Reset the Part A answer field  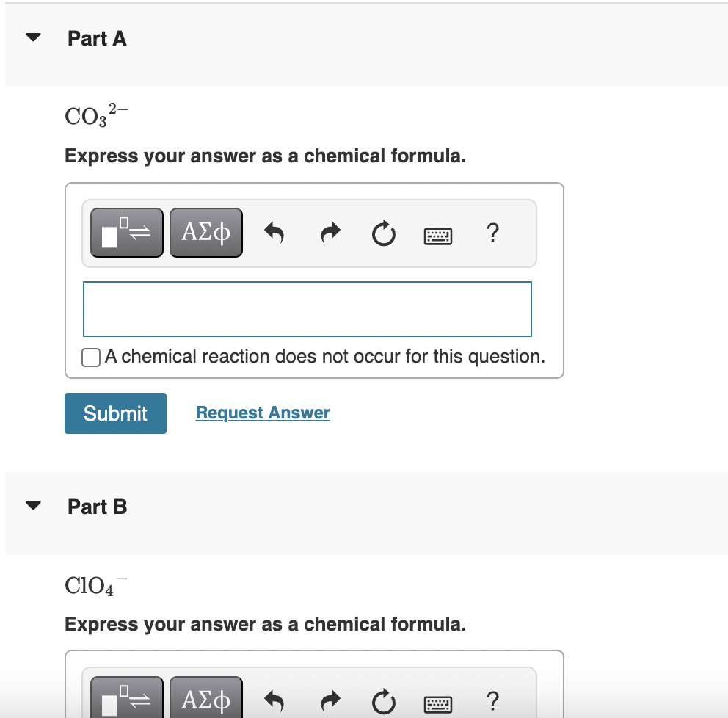point(383,232)
